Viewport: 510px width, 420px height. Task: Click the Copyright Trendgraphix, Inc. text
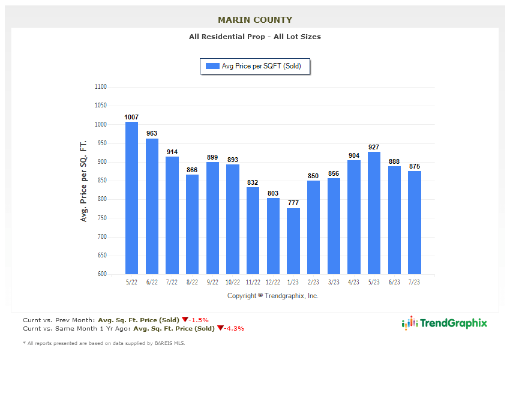pos(273,296)
